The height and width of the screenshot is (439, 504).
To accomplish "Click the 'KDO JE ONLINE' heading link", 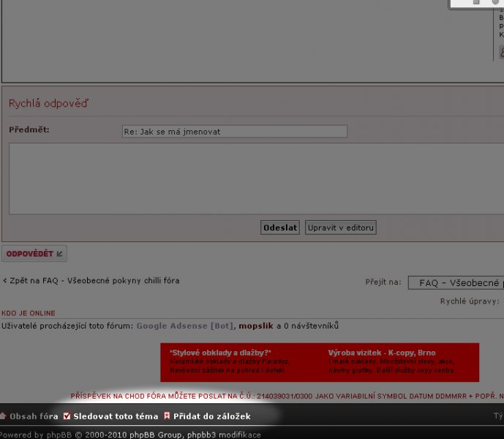I will pyautogui.click(x=29, y=312).
